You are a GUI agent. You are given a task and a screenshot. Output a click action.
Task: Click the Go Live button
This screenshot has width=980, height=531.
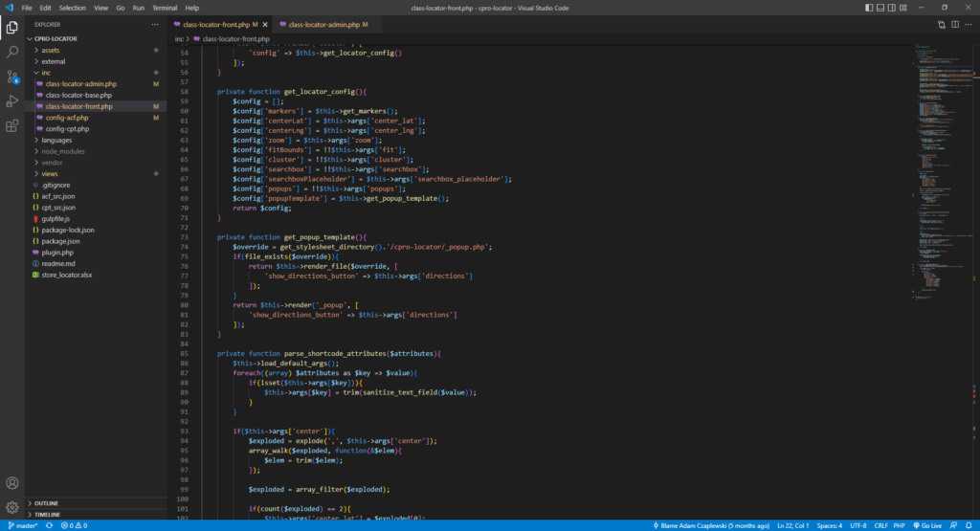click(x=927, y=525)
